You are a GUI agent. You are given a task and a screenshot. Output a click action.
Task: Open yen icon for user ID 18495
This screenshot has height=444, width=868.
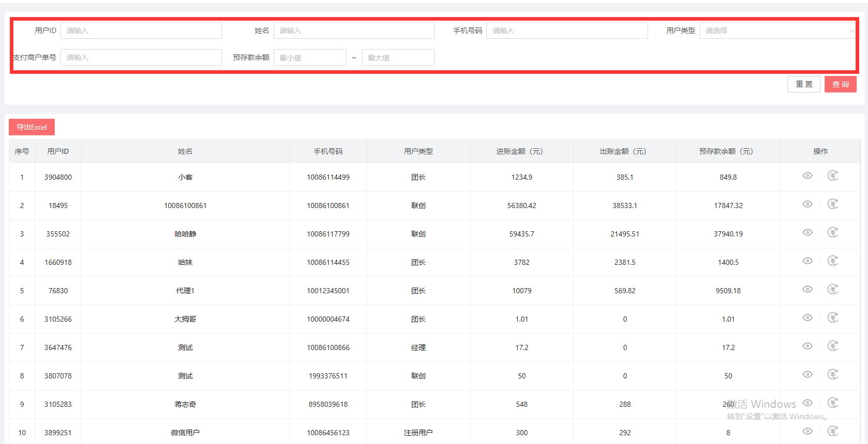833,204
